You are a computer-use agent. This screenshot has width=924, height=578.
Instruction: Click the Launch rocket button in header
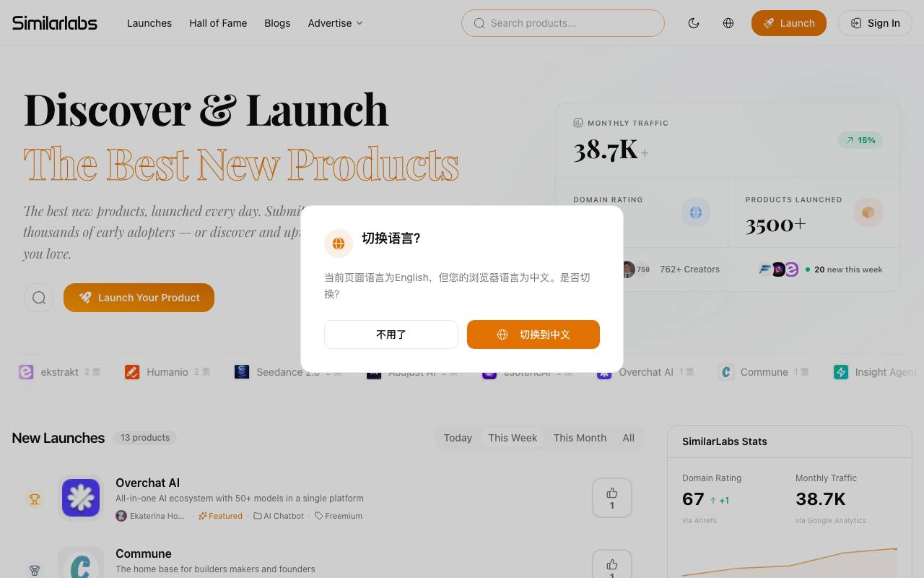click(x=789, y=23)
